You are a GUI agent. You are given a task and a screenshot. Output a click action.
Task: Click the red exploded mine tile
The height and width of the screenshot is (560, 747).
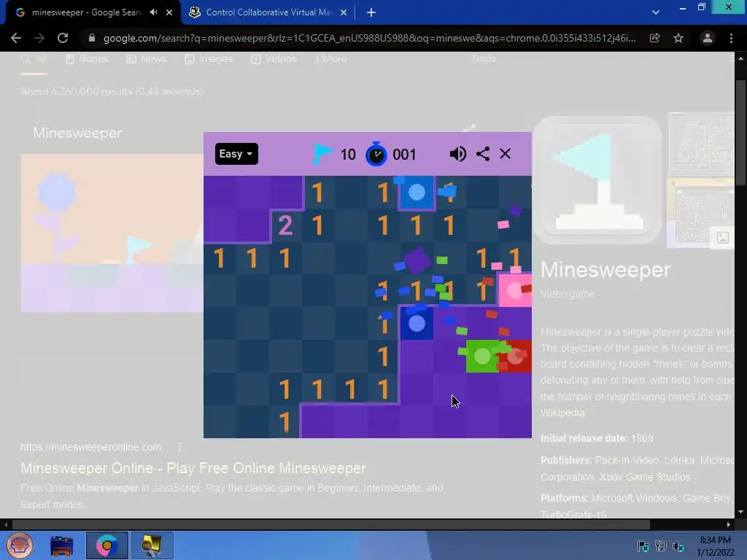point(516,356)
